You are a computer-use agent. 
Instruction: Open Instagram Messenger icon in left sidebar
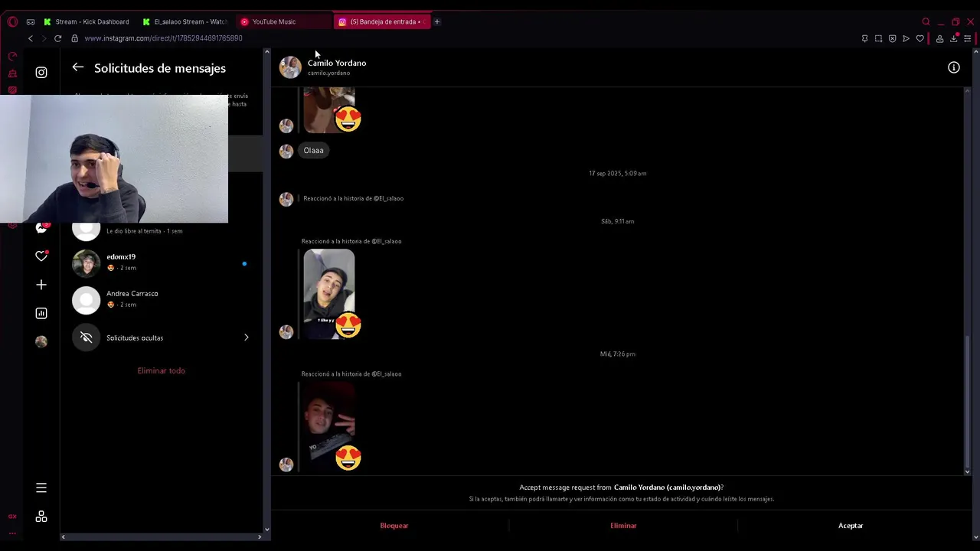pyautogui.click(x=41, y=227)
